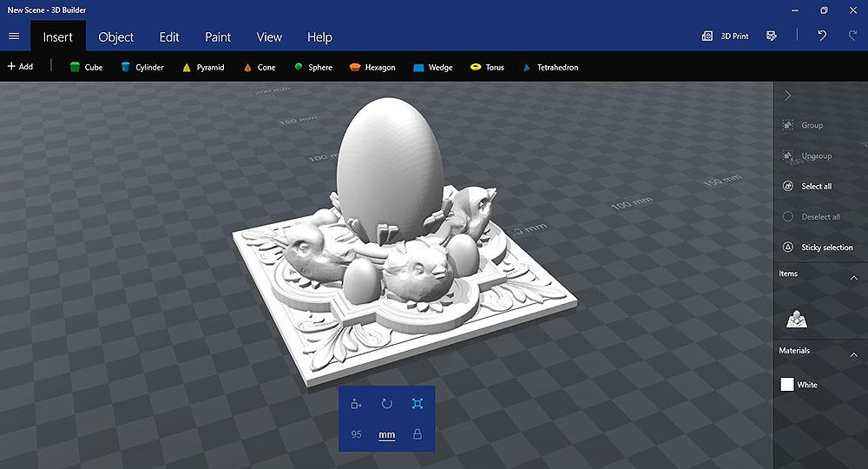The image size is (868, 469).
Task: Click the Add button in the toolbar
Action: (x=20, y=67)
